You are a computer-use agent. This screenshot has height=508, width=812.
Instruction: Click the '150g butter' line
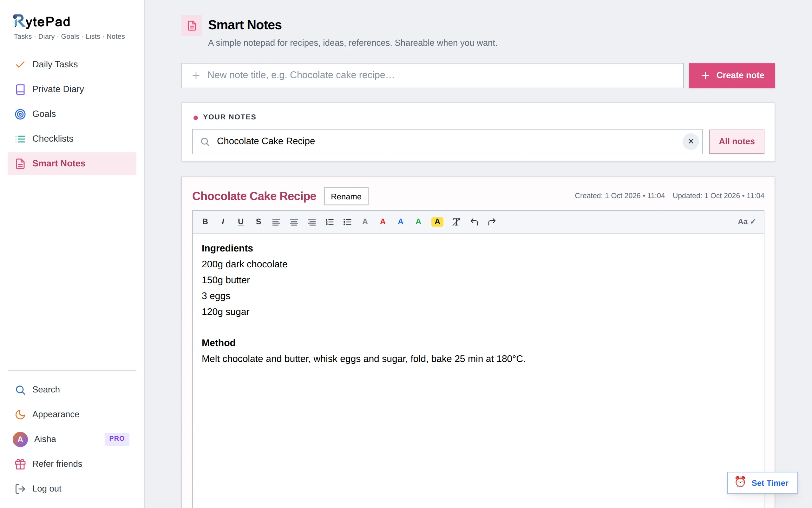[226, 280]
